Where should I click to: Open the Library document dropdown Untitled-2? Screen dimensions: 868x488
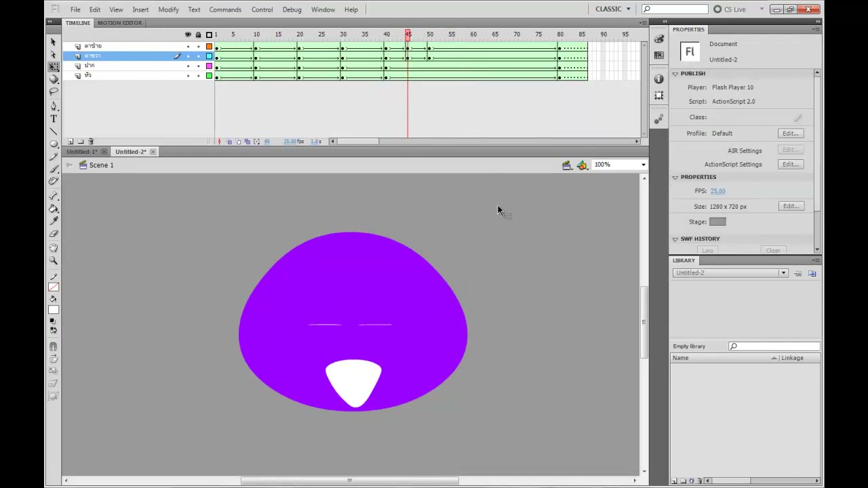click(x=730, y=273)
